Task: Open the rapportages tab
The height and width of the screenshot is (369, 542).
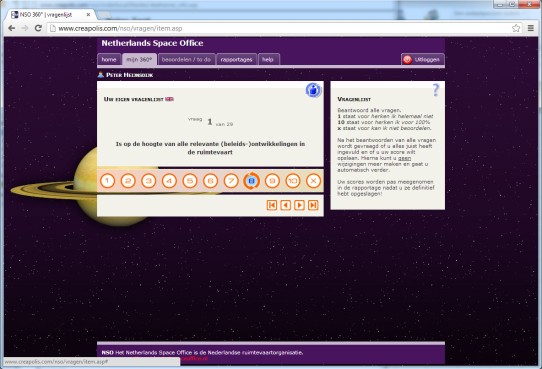Action: click(x=236, y=59)
